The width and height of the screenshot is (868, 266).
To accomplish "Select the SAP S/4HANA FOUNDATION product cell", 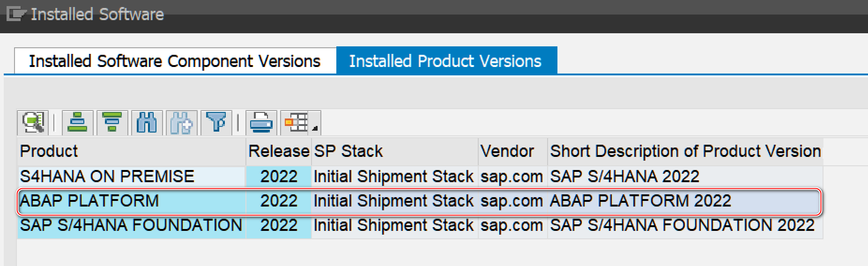I will click(x=131, y=225).
